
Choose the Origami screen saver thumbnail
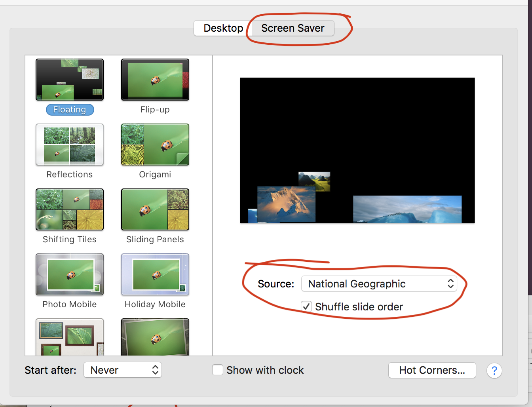click(155, 145)
